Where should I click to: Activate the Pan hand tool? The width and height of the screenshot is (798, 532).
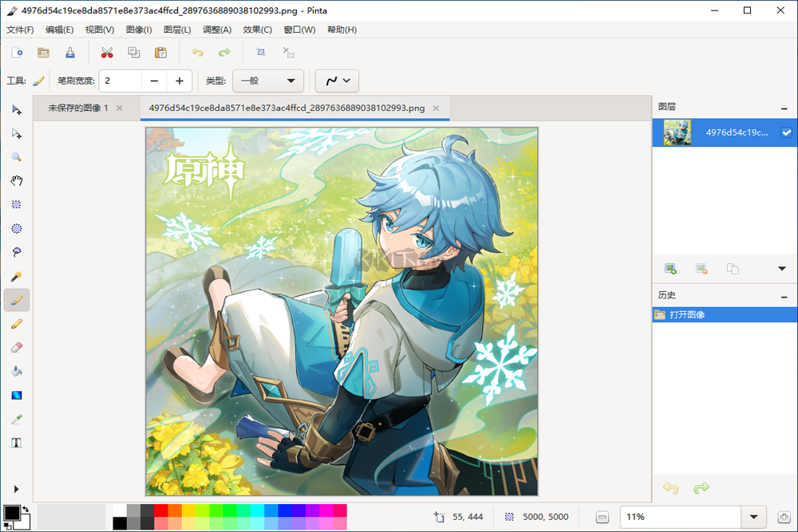(16, 181)
